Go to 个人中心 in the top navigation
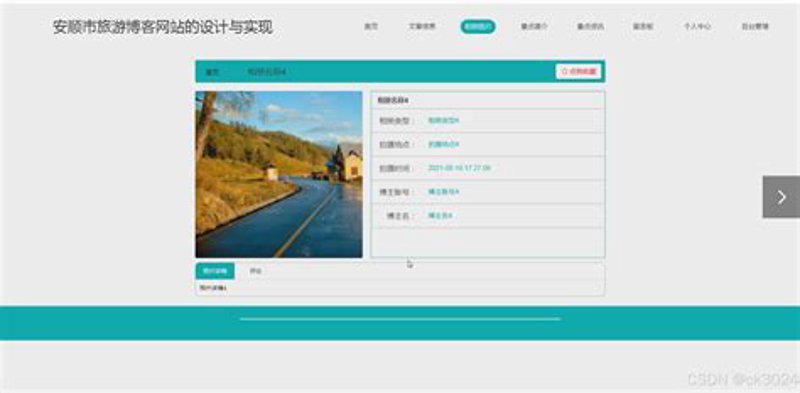 [x=697, y=27]
